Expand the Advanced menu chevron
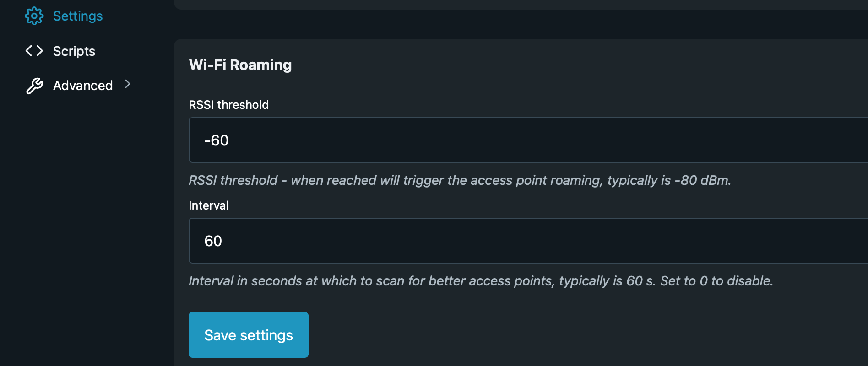868x366 pixels. click(128, 84)
